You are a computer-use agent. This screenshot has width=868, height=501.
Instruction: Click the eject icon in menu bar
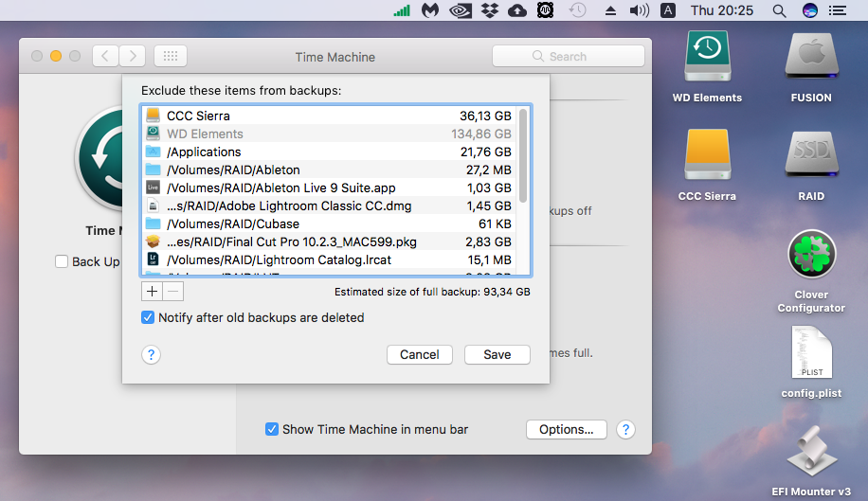tap(610, 10)
